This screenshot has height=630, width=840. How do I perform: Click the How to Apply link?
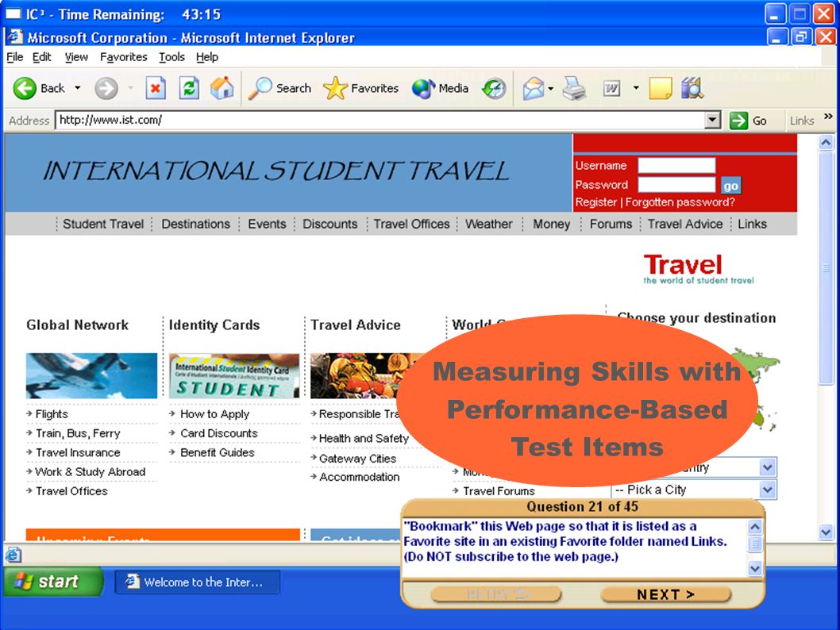(215, 413)
